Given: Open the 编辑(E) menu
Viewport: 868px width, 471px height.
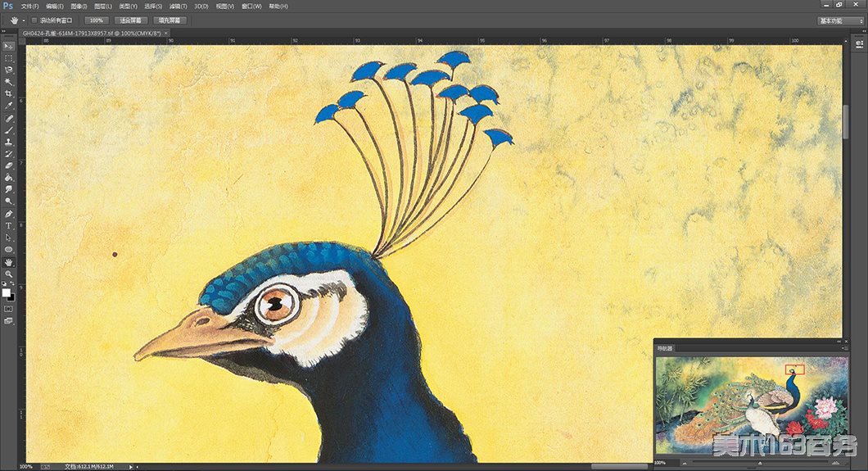Looking at the screenshot, I should point(54,6).
